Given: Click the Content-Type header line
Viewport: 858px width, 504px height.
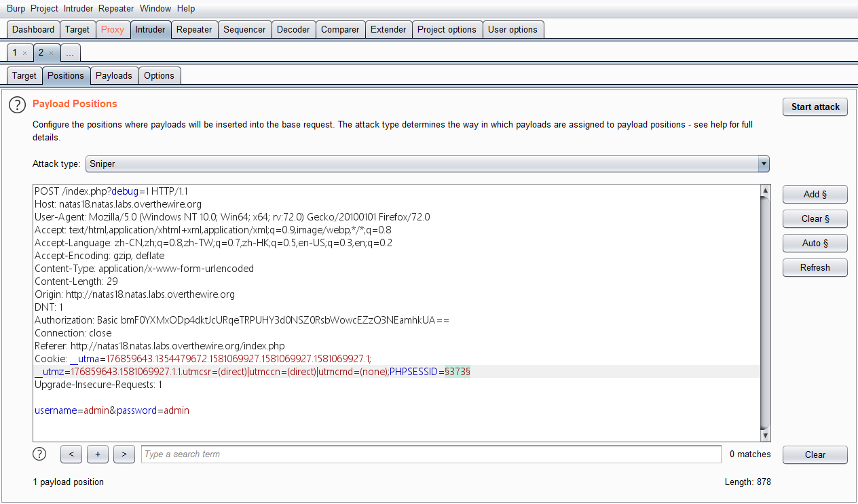Looking at the screenshot, I should pyautogui.click(x=144, y=269).
